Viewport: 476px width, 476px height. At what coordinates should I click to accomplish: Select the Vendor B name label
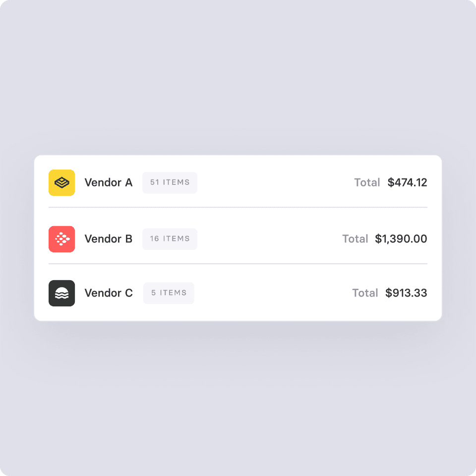click(x=109, y=239)
